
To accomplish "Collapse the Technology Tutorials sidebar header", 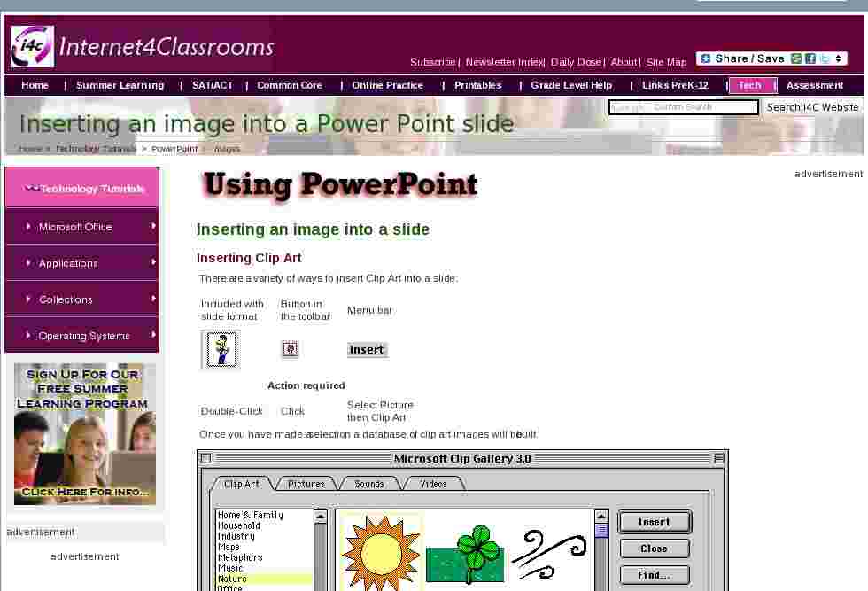I will point(81,189).
